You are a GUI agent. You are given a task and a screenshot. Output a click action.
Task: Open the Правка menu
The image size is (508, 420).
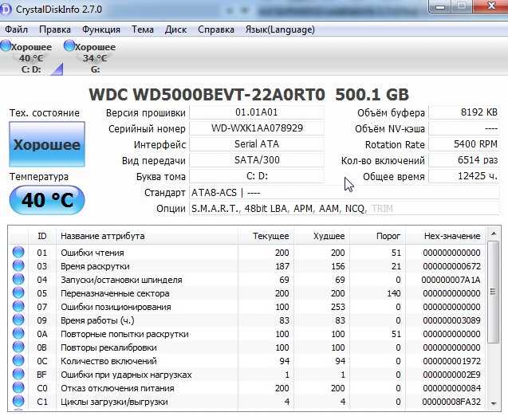click(x=55, y=29)
